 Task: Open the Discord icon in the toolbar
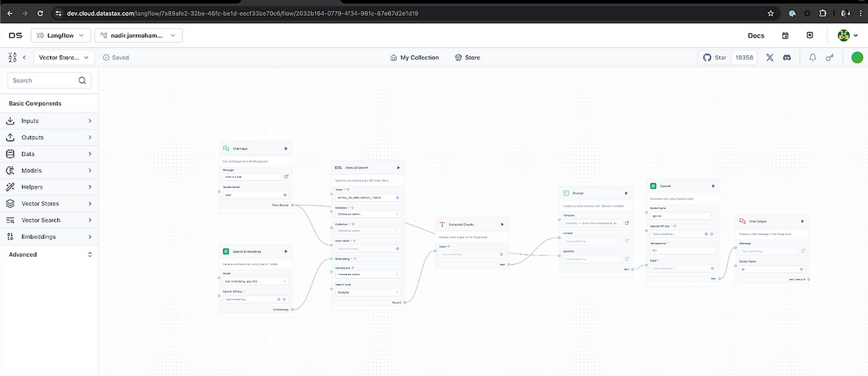(x=786, y=57)
